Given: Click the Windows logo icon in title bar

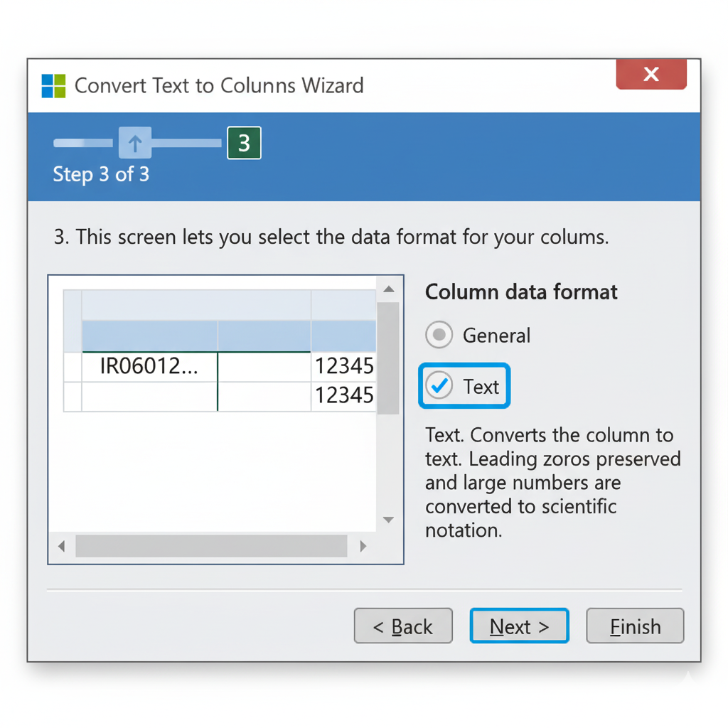Looking at the screenshot, I should pyautogui.click(x=53, y=85).
